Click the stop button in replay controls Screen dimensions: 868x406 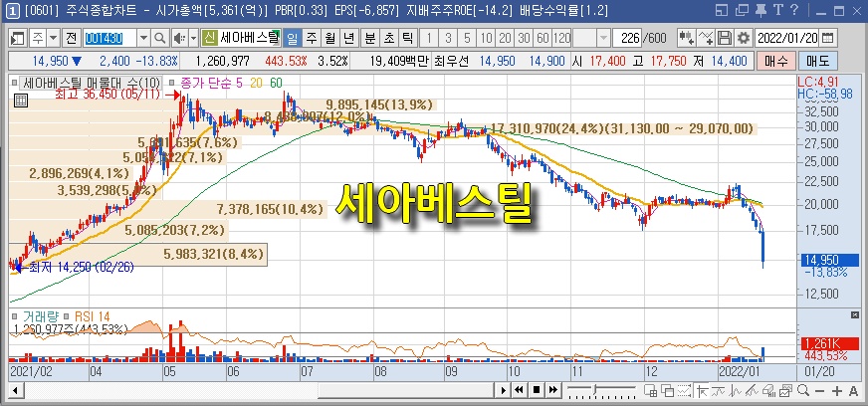click(x=537, y=390)
